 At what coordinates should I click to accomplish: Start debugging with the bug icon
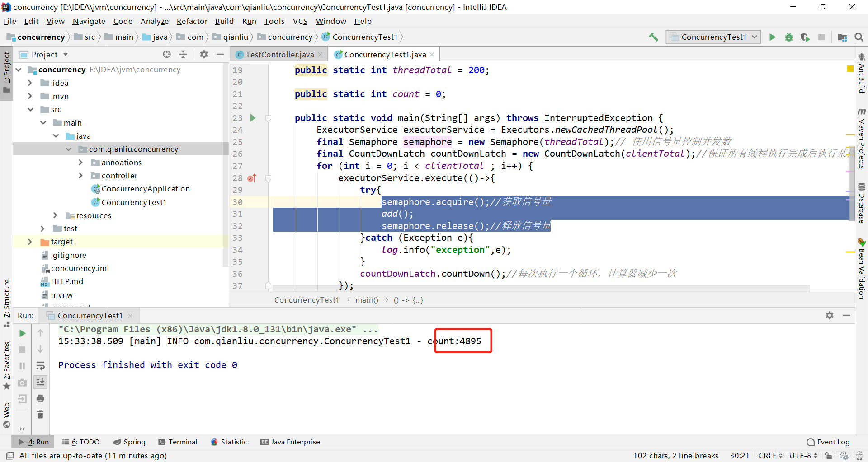click(x=789, y=37)
